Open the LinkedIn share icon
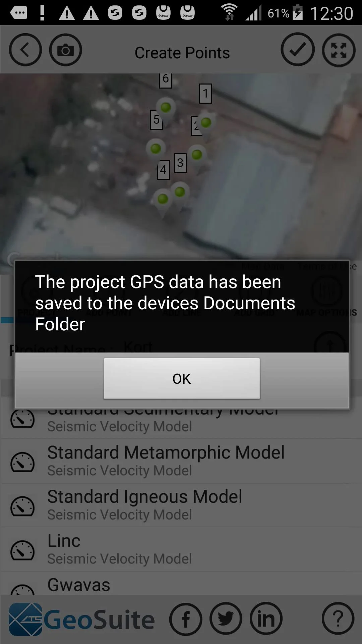This screenshot has width=362, height=644. [266, 619]
